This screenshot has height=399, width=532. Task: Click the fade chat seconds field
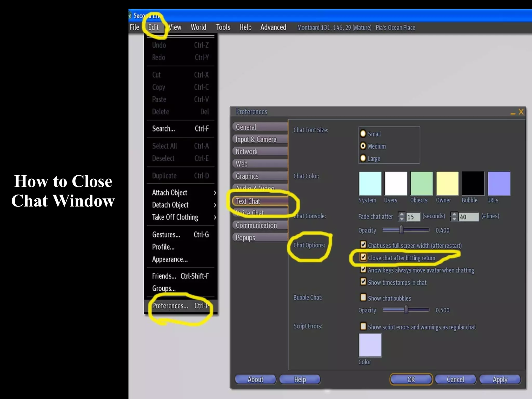[413, 217]
